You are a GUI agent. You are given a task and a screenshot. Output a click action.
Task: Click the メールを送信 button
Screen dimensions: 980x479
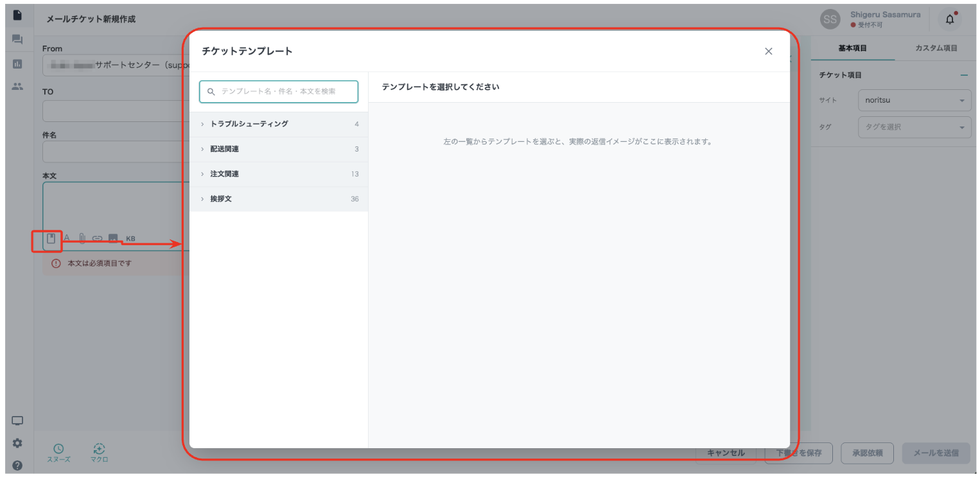(936, 453)
